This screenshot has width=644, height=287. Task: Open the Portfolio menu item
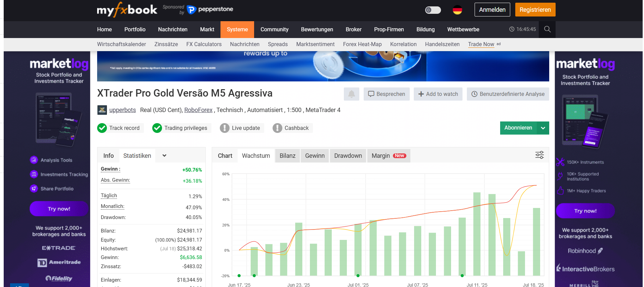(x=135, y=29)
